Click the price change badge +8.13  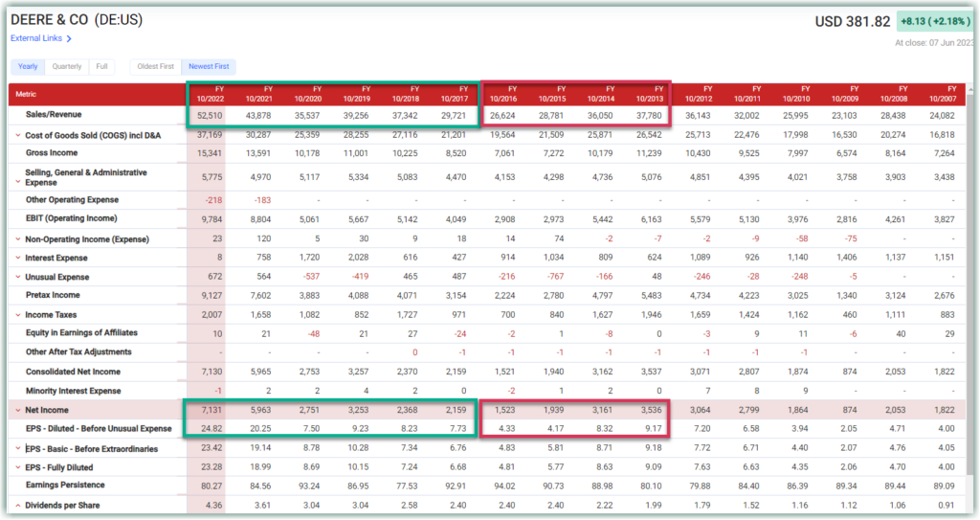pyautogui.click(x=935, y=21)
